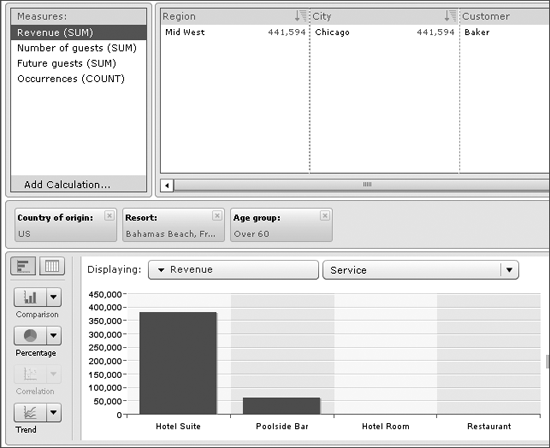Select the Comparison bar chart icon
This screenshot has width=550, height=448.
point(30,297)
